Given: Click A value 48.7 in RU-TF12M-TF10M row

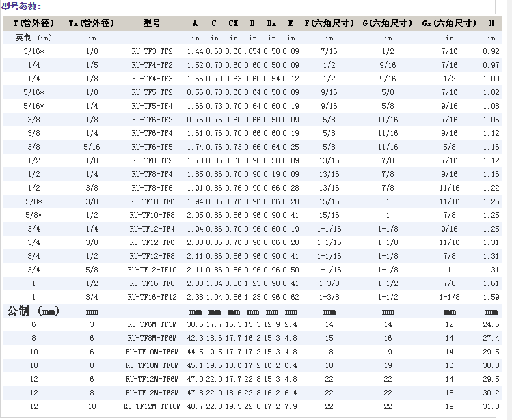Looking at the screenshot, I should click(x=195, y=406).
